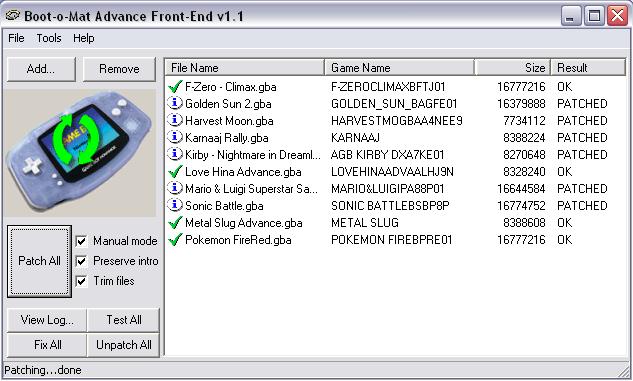Open the File menu
Image resolution: width=633 pixels, height=381 pixels.
coord(16,38)
